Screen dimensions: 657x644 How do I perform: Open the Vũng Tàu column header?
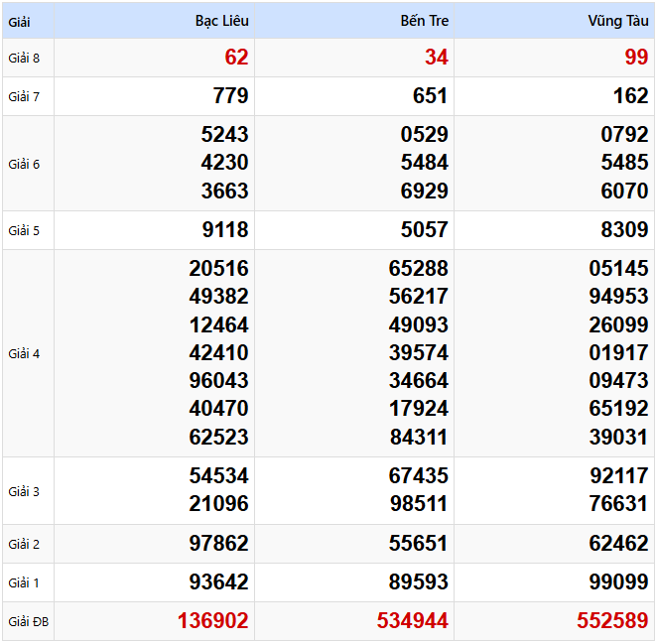coord(617,21)
